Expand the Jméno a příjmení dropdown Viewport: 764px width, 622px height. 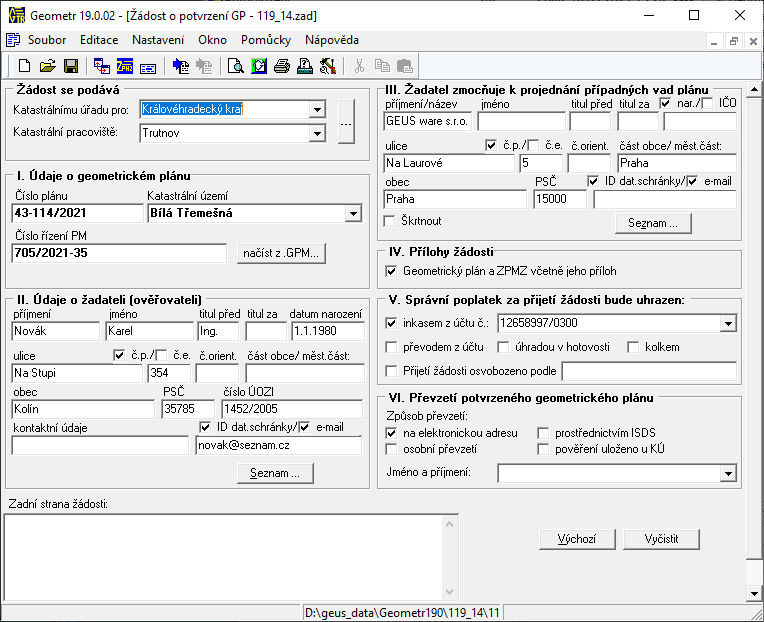[x=727, y=473]
